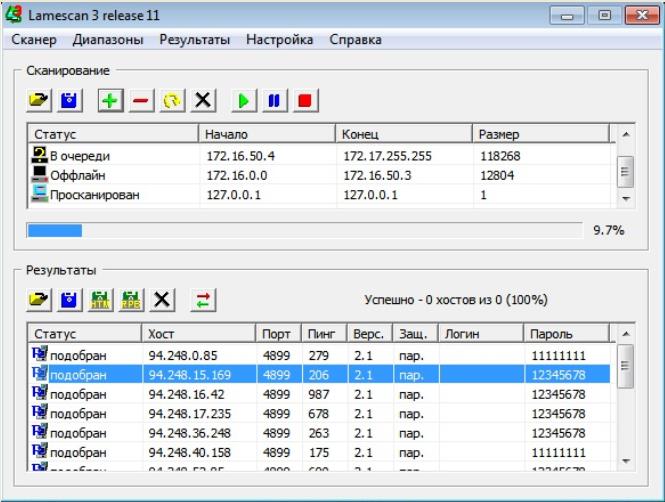Click the save icon in Результаты toolbar
Screen dimensions: 665x502
click(69, 299)
